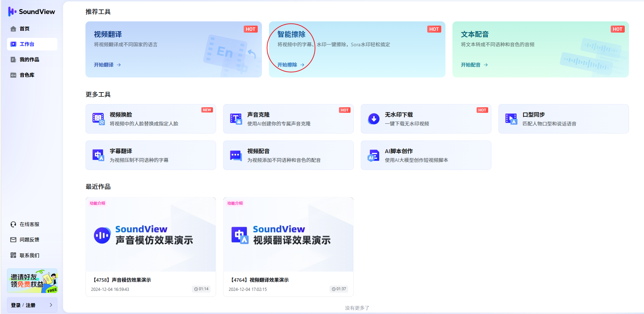
Task: Click description 匹配人物口型和说话语音
Action: [x=549, y=124]
